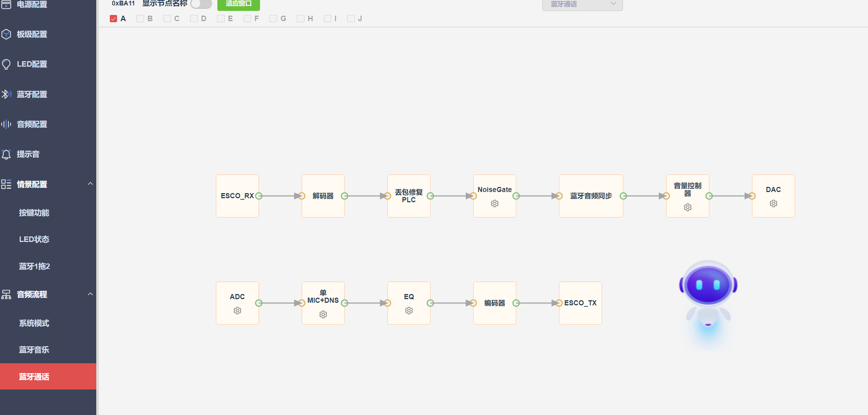Click the 情景配置 list icon
Image resolution: width=868 pixels, height=415 pixels.
coord(6,184)
